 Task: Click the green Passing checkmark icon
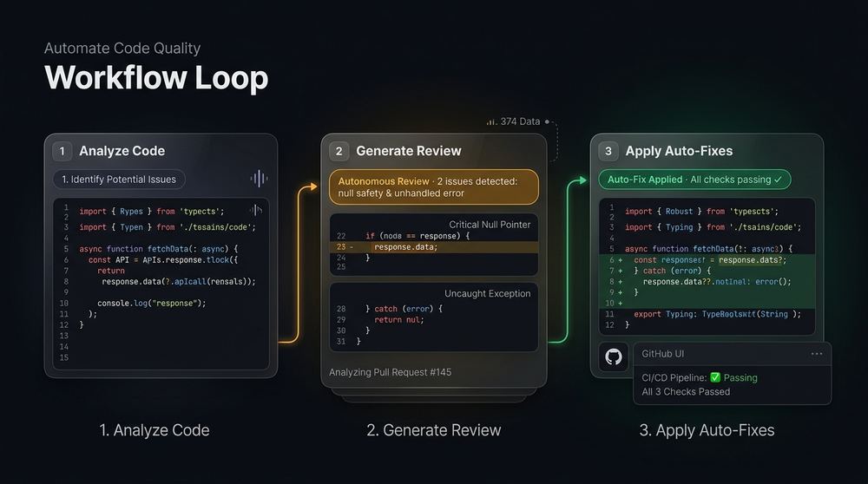click(x=715, y=377)
